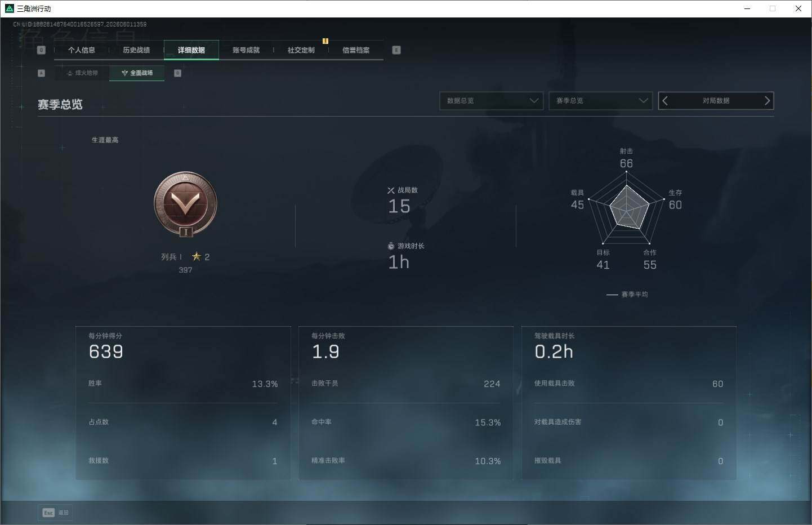Click the 目标 score 41 on radar
This screenshot has height=525, width=812.
[x=603, y=265]
